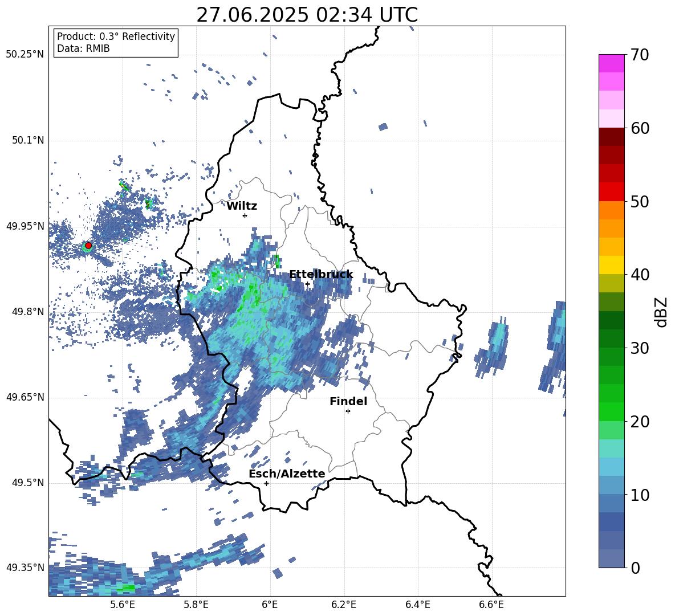Click the red radar site marker dot
The width and height of the screenshot is (675, 616).
[88, 246]
